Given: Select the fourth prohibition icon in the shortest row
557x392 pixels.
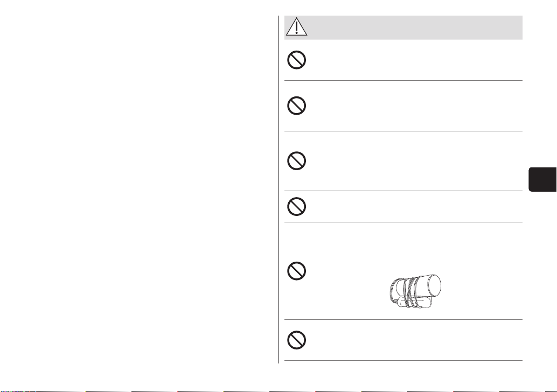Looking at the screenshot, I should [297, 206].
